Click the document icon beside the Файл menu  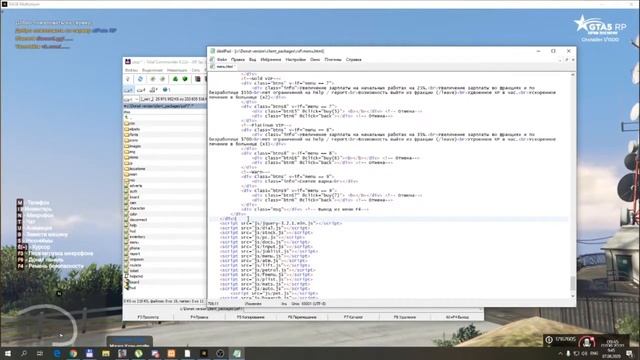212,60
